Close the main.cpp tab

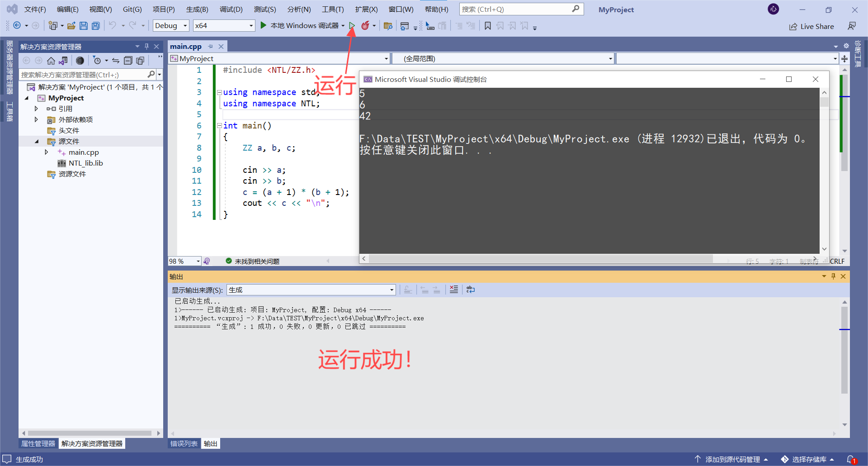[221, 47]
